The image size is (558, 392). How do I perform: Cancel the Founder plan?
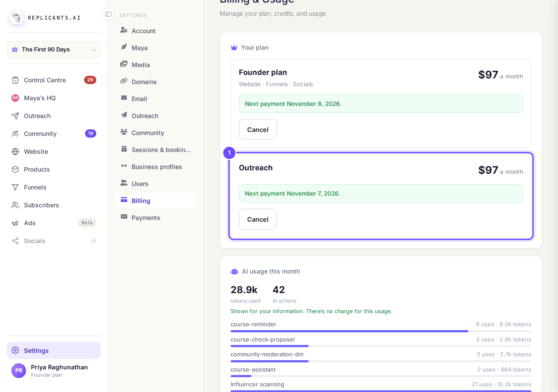(x=258, y=129)
